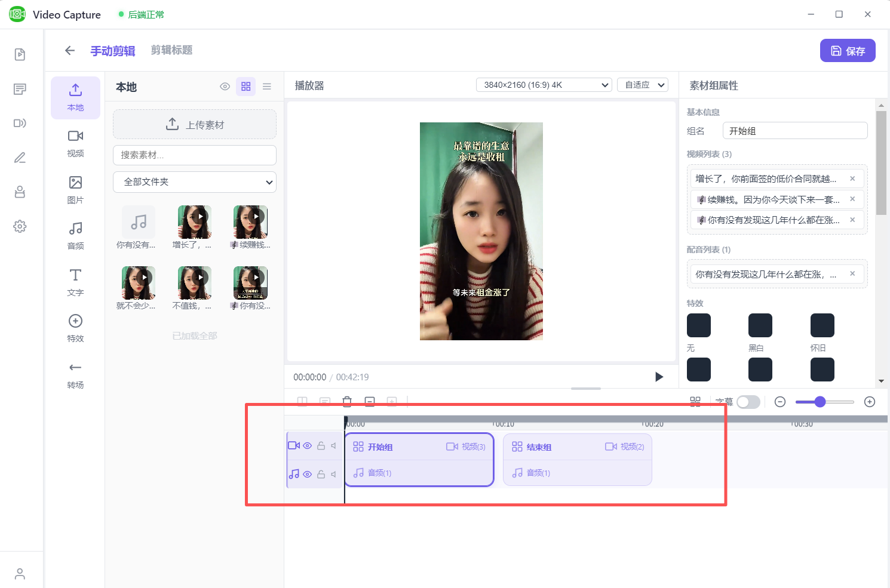
Task: Click the timeline zoom in button
Action: pos(870,402)
